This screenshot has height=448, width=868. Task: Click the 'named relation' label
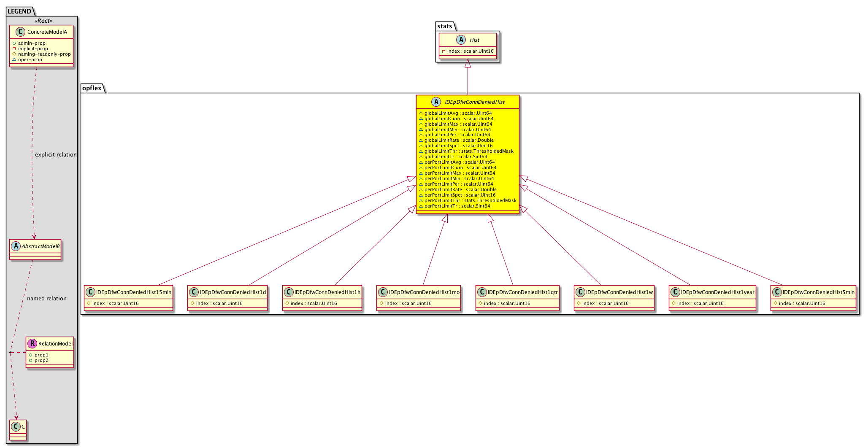coord(47,299)
